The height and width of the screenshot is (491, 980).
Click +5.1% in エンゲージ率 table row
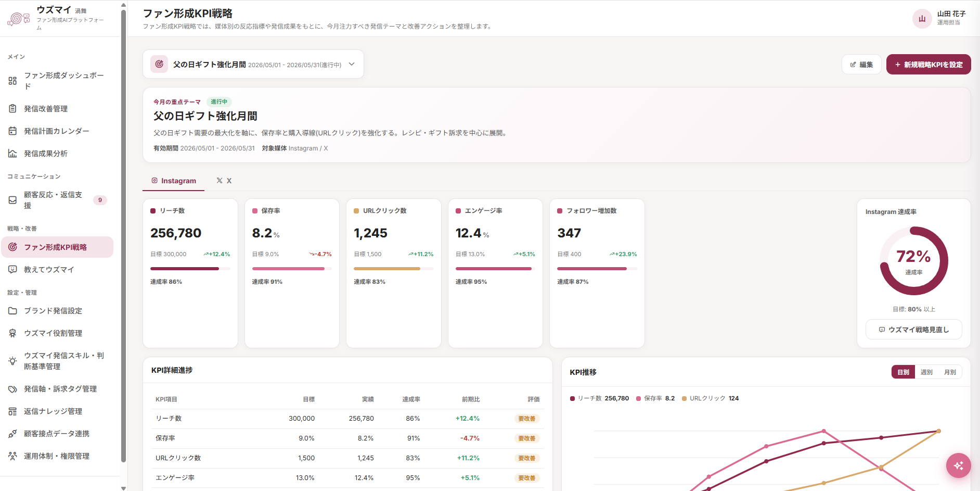click(x=470, y=478)
